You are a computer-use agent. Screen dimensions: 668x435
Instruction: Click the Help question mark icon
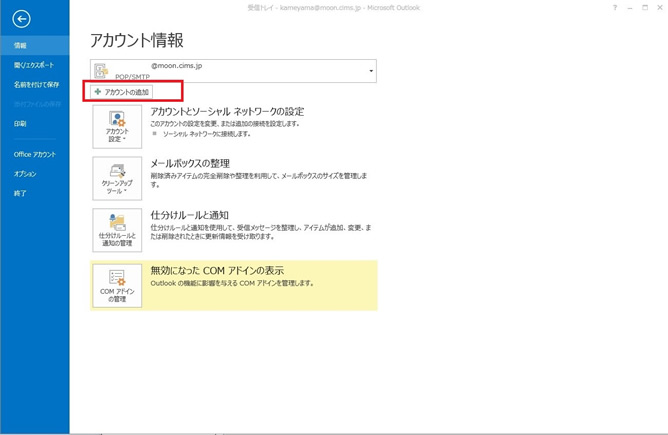click(x=615, y=8)
